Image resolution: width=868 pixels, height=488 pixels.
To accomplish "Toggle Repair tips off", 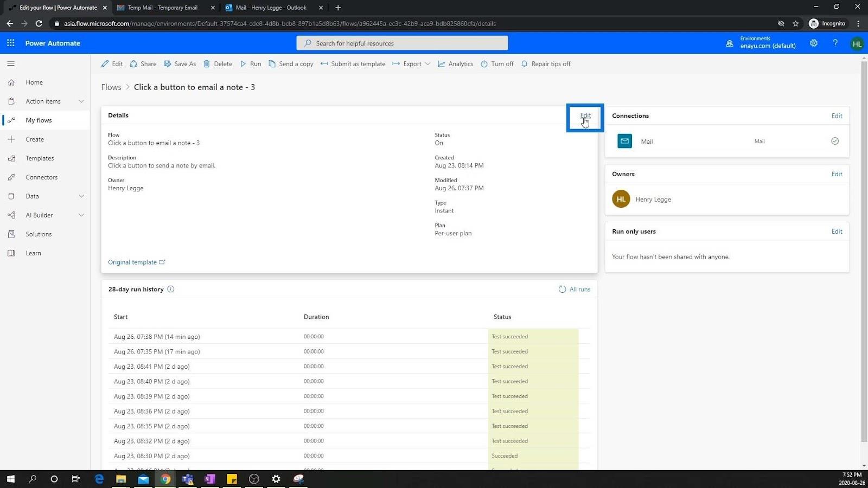I will coord(546,64).
